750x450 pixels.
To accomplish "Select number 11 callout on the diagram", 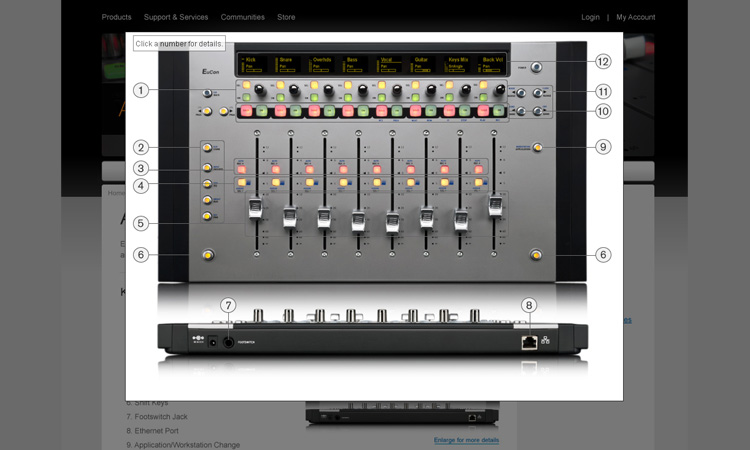I will pos(603,91).
